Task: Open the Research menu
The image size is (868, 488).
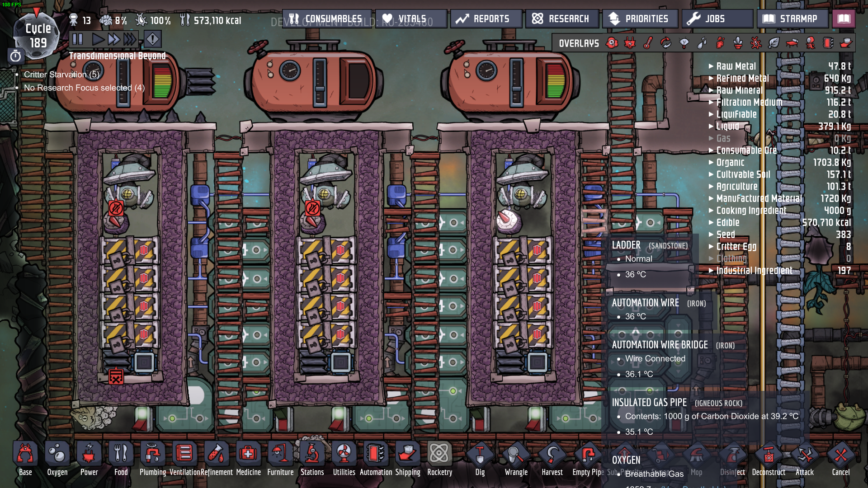Action: pos(562,19)
